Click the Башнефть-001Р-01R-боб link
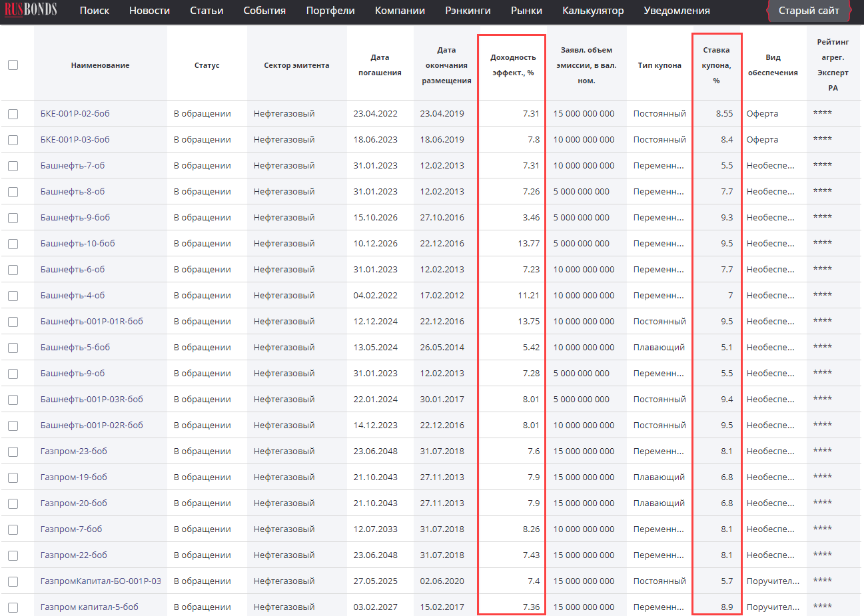 [x=91, y=322]
